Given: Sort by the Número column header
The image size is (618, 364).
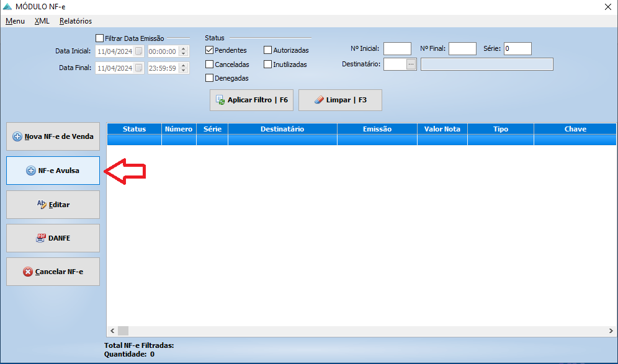Looking at the screenshot, I should tap(179, 129).
